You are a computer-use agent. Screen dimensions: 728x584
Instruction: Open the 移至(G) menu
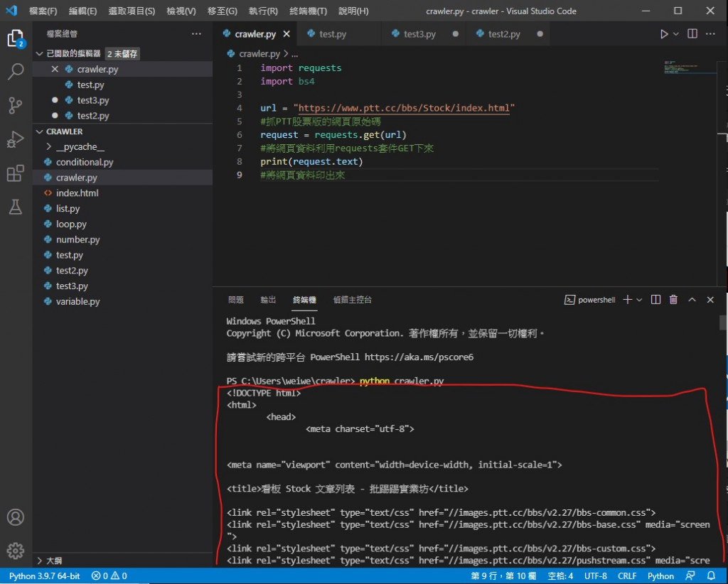pos(222,11)
